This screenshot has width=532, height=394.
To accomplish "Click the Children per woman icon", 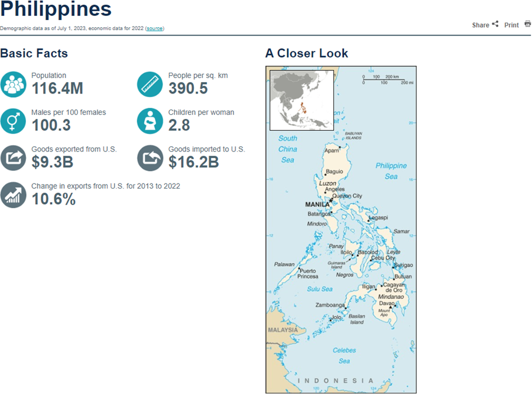I will pos(150,121).
